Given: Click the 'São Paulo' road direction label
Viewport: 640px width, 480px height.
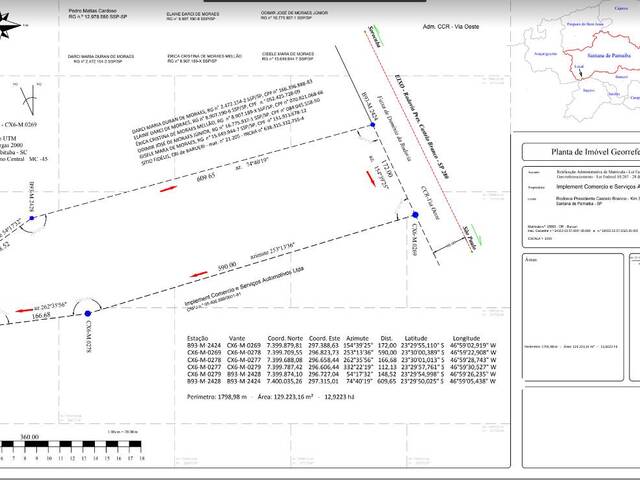Looking at the screenshot, I should tap(469, 240).
